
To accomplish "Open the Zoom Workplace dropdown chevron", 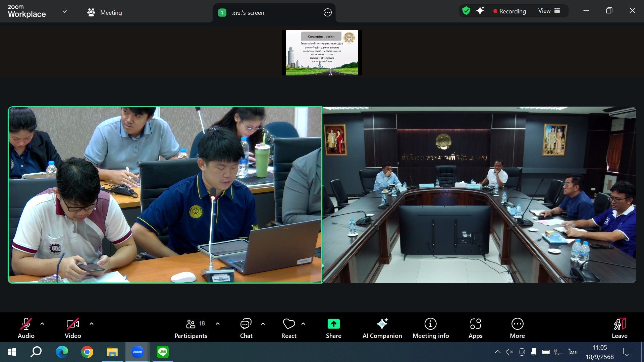I will pos(65,12).
